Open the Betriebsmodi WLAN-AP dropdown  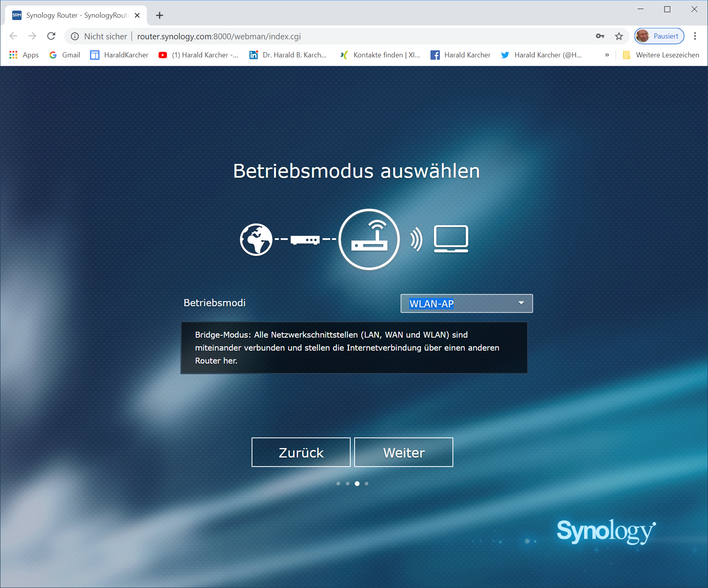tap(466, 303)
